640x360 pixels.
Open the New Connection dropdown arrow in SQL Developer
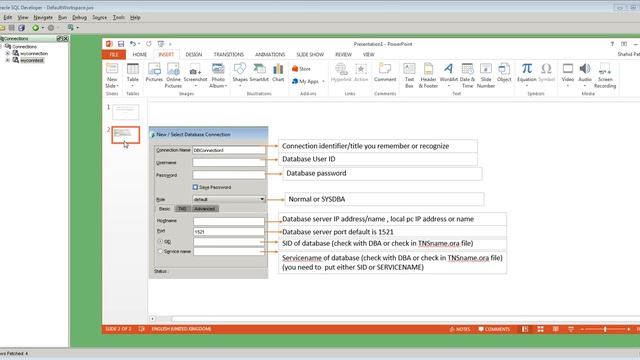42,28
